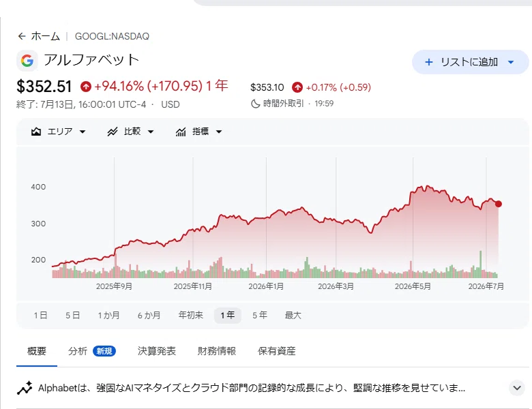Screen dimensions: 532x409
Task: Click the indicators chart icon beside 指標
Action: pyautogui.click(x=181, y=132)
